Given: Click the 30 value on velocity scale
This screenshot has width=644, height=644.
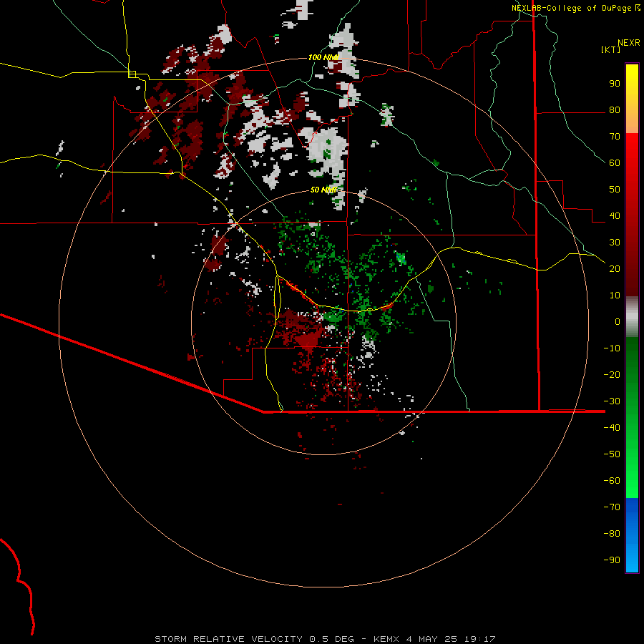Looking at the screenshot, I should tap(615, 243).
